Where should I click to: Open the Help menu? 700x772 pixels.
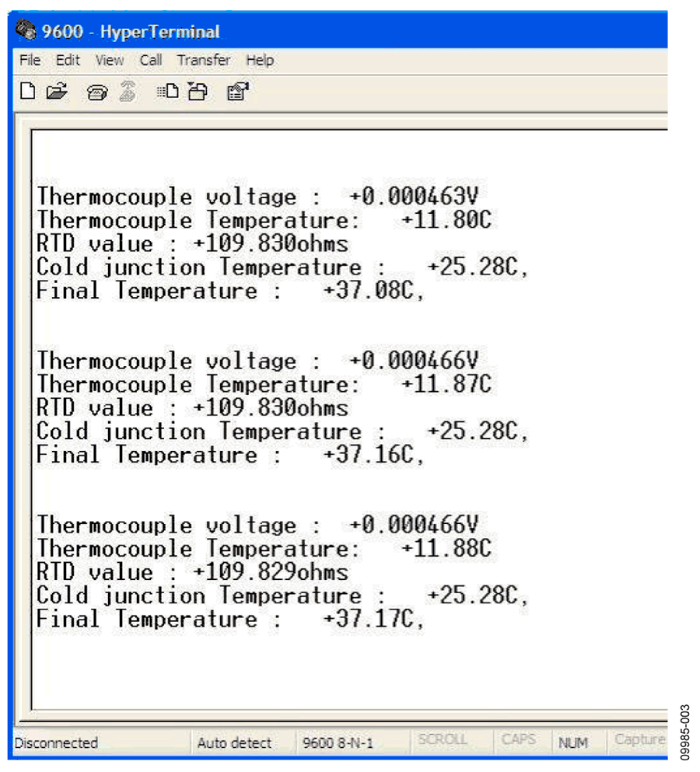point(260,60)
